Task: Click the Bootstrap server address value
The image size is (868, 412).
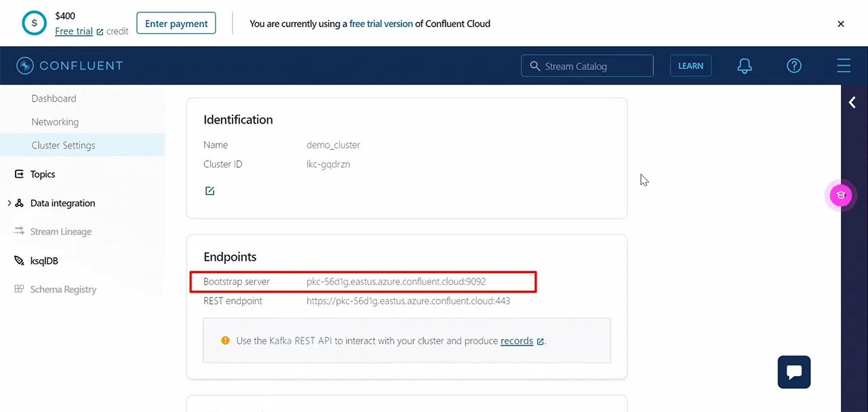Action: [x=396, y=282]
